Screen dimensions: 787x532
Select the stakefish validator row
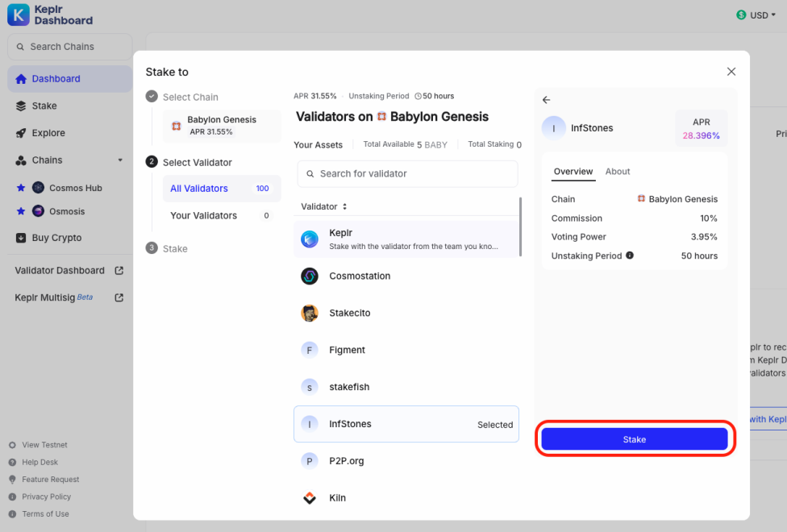click(x=406, y=388)
